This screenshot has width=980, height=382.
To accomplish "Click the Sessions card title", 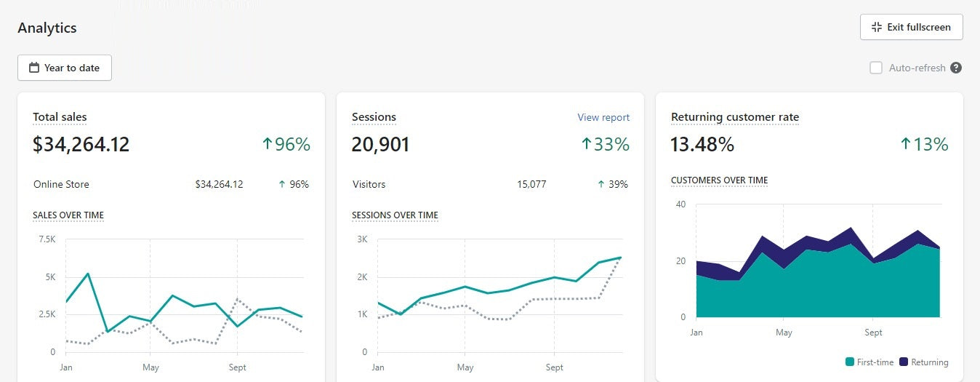I will pyautogui.click(x=374, y=117).
